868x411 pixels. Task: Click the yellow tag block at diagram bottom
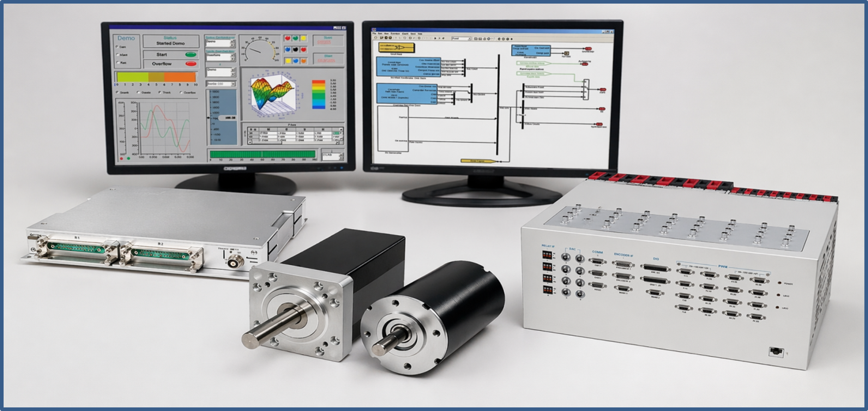pos(479,161)
